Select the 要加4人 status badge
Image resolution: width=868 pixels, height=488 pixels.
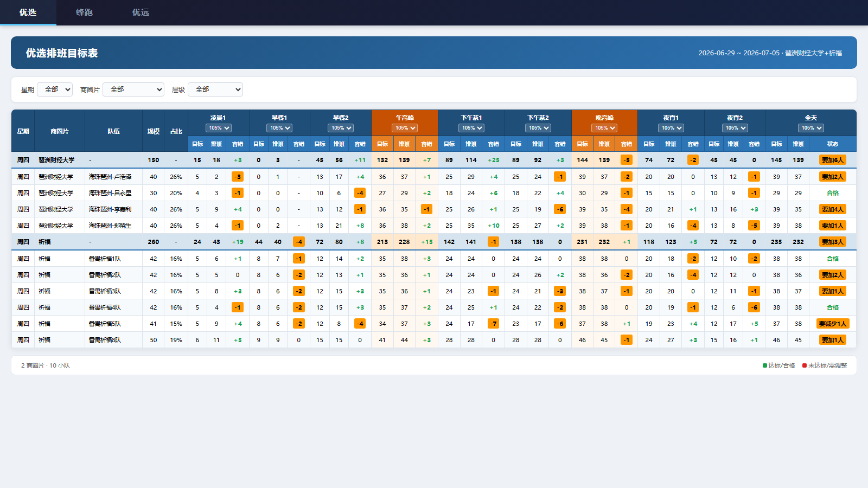click(x=833, y=209)
